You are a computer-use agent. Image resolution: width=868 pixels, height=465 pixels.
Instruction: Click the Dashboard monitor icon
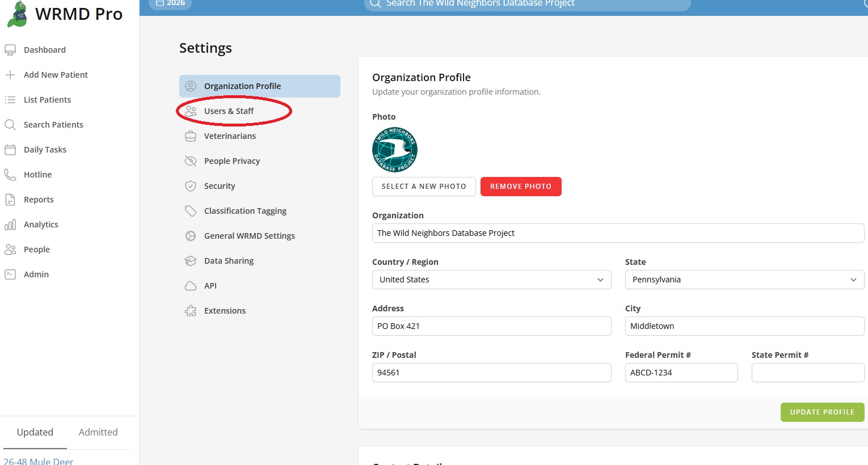coord(10,50)
